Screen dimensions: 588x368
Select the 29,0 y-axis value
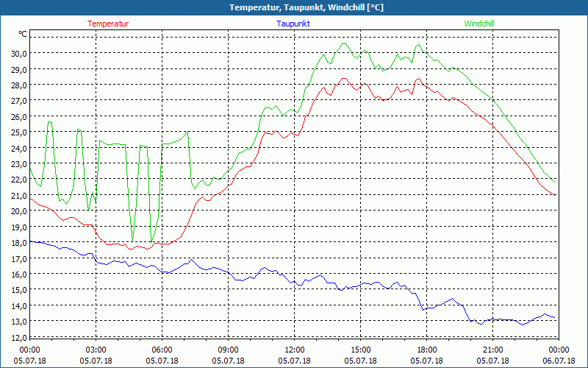coord(19,69)
